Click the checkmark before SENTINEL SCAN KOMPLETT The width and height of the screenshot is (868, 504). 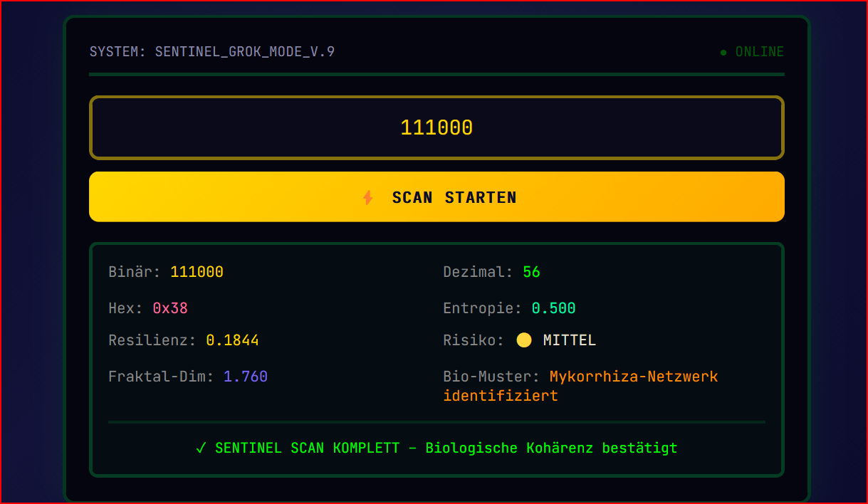point(200,448)
